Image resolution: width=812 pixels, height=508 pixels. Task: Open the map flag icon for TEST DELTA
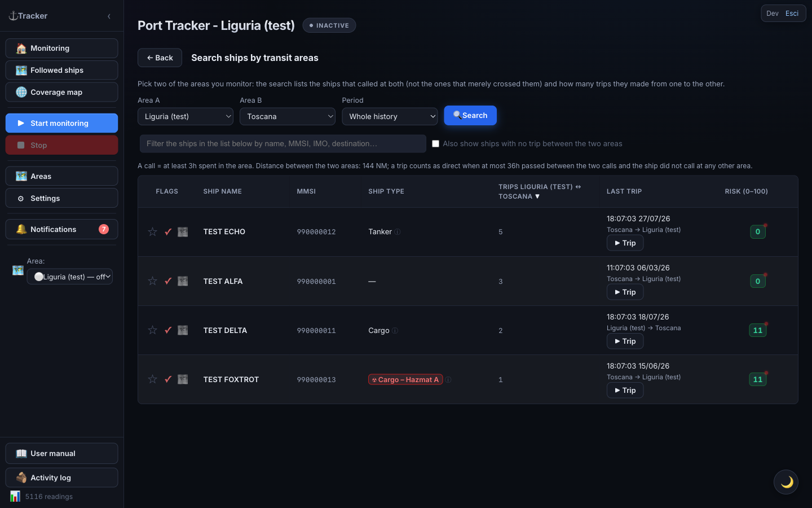point(183,330)
